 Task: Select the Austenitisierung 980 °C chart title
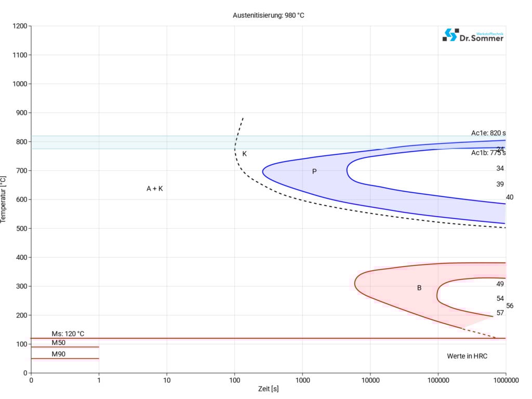point(268,16)
